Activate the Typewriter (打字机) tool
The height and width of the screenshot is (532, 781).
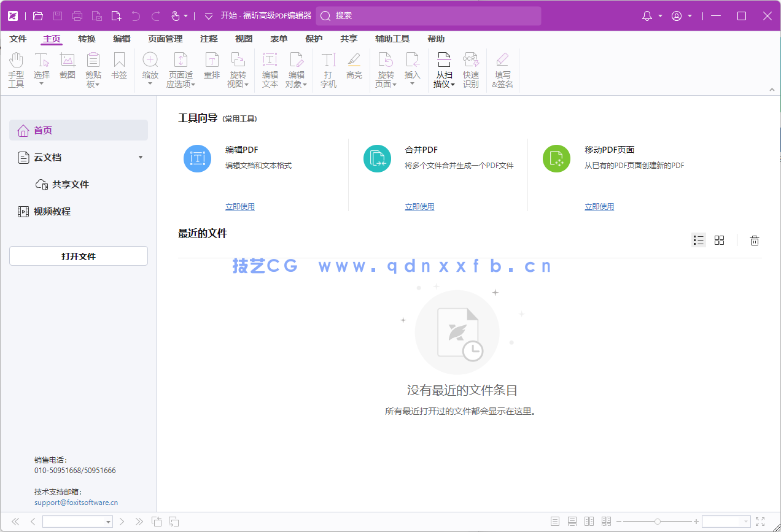(328, 69)
